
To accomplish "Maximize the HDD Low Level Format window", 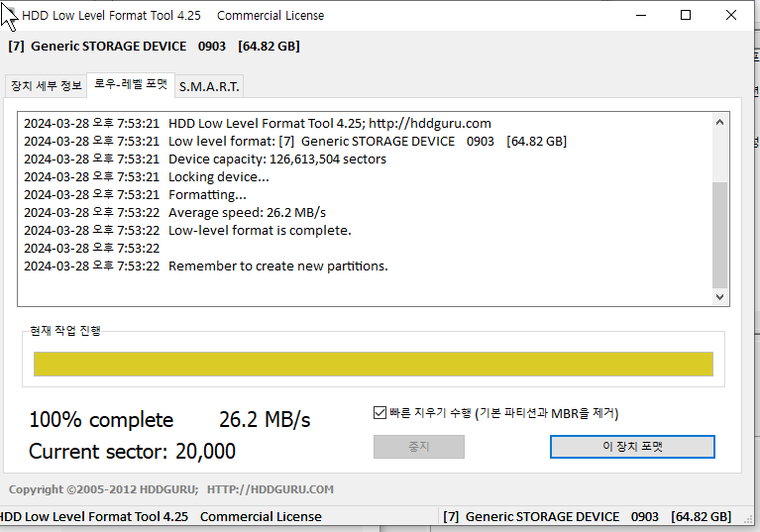I will coord(686,15).
